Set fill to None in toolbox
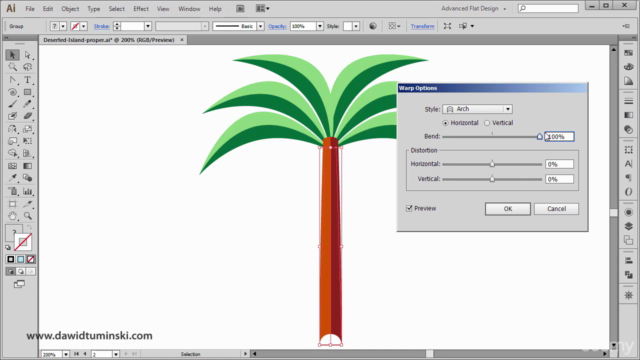The width and height of the screenshot is (640, 360). tap(31, 259)
